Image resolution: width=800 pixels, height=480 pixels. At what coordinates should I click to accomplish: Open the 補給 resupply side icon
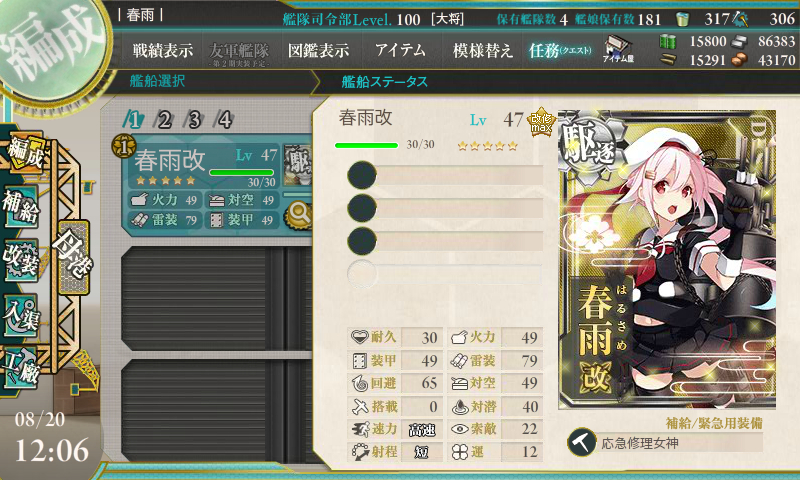[x=21, y=206]
